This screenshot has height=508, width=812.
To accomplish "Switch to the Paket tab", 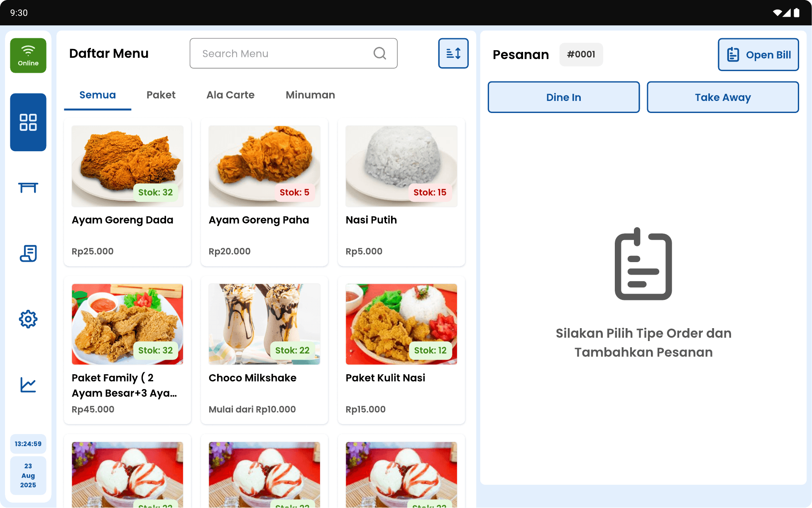I will (161, 95).
